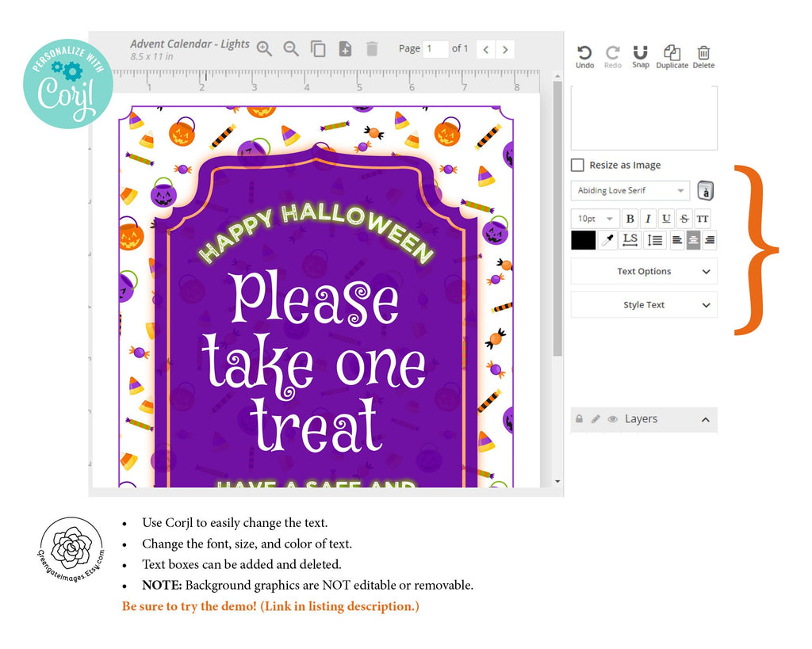Expand the Text Options section

pos(643,271)
